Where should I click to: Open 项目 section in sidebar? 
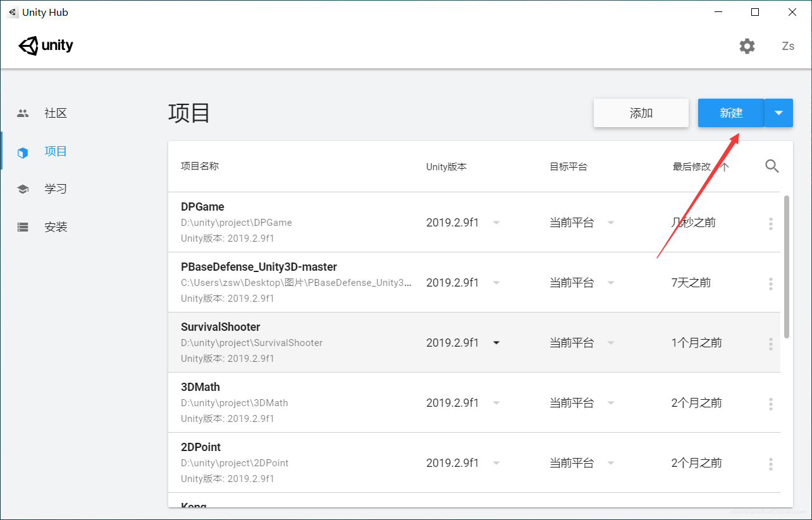point(56,151)
